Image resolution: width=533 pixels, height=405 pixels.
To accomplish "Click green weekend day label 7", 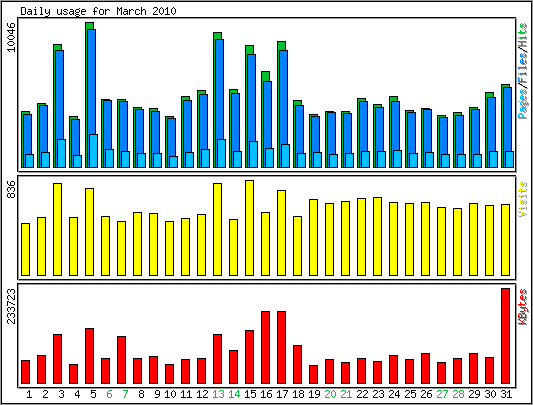I will (125, 394).
